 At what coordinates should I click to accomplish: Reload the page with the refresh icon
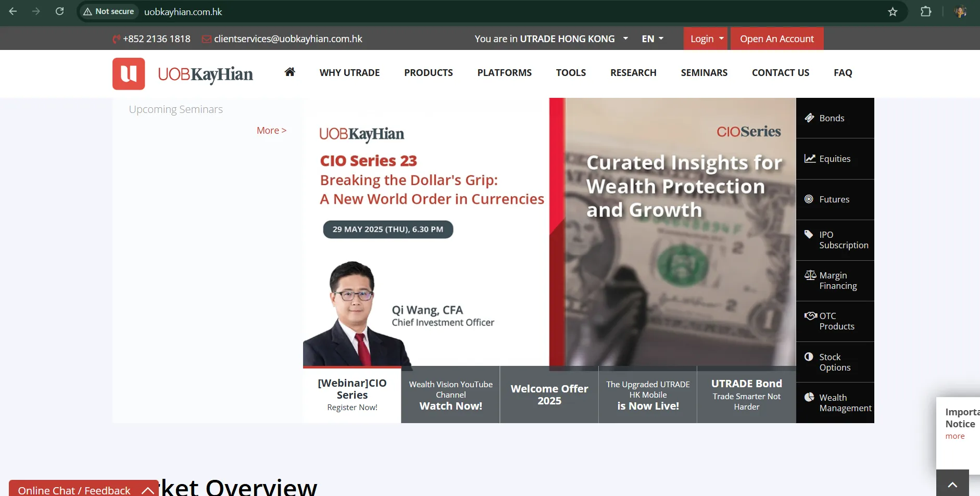click(x=59, y=11)
